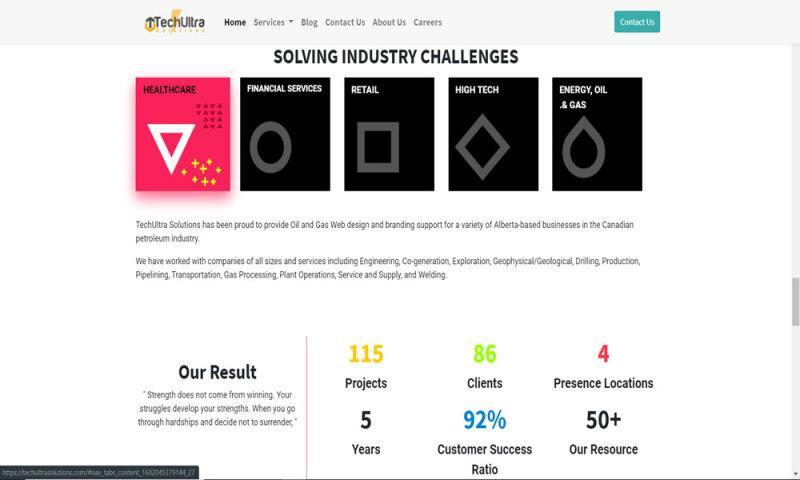Go to the Home nav item

(235, 22)
